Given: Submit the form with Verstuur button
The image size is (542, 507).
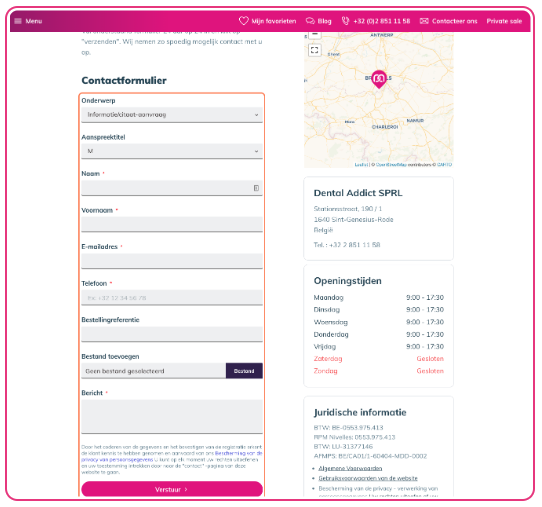Looking at the screenshot, I should [172, 489].
